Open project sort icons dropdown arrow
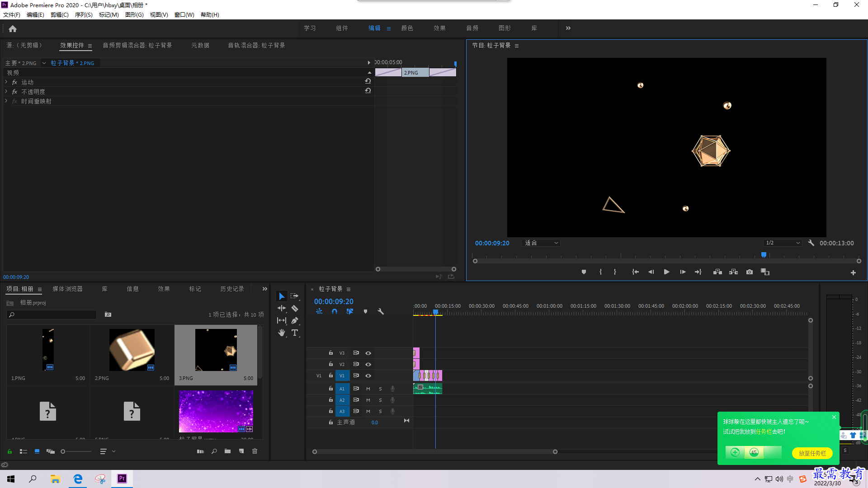The width and height of the screenshot is (868, 488). [113, 451]
